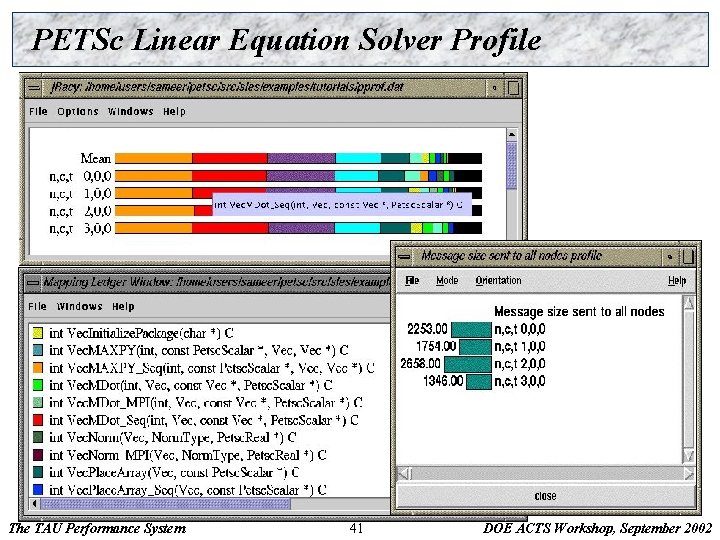This screenshot has width=720, height=540.
Task: Open File menu in Mapping Ledger window
Action: 37,306
